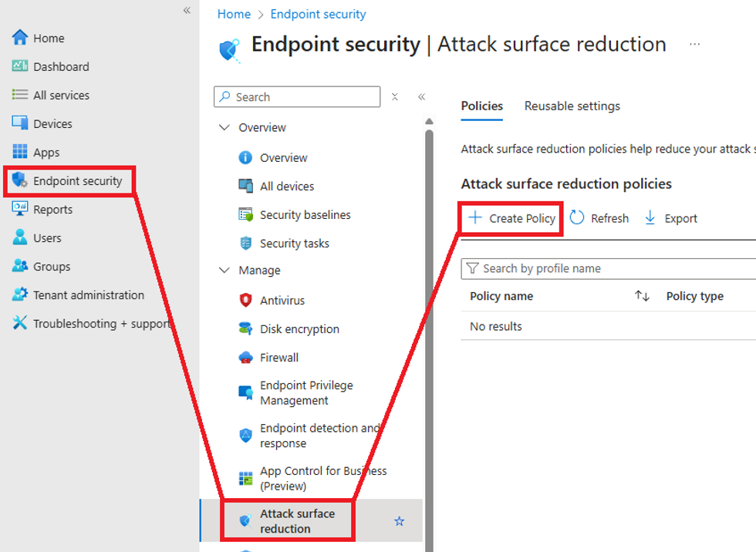
Task: Open Security tasks
Action: click(293, 243)
